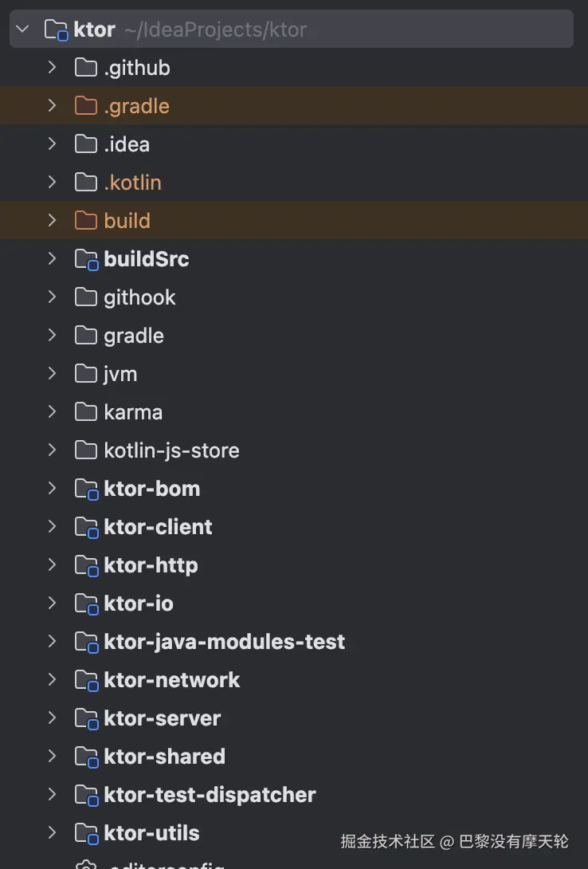
Task: Collapse the ktor root project node
Action: pyautogui.click(x=22, y=30)
